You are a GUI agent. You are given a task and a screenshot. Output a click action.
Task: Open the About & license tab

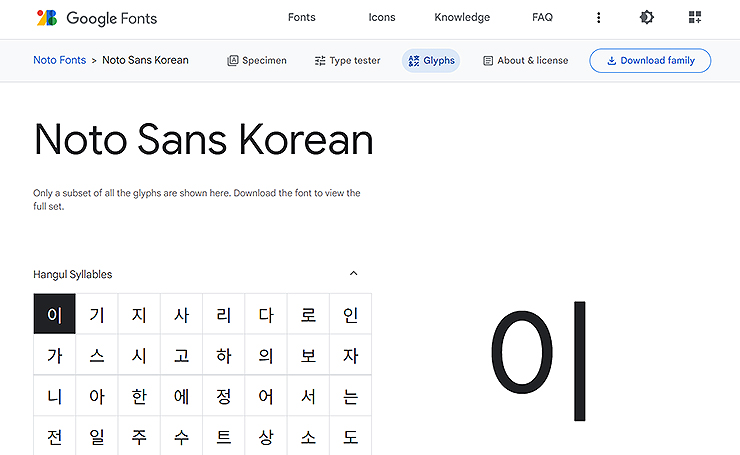click(x=525, y=60)
